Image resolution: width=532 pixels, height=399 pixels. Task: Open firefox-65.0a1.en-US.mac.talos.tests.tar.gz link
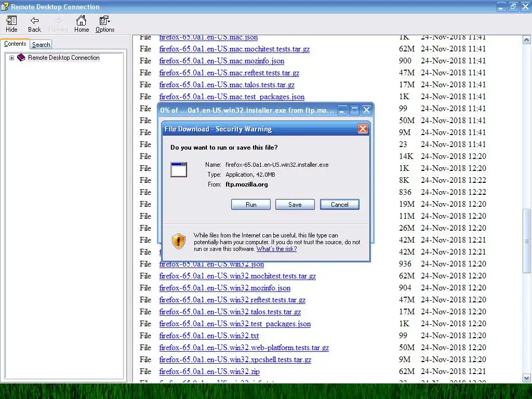tap(227, 85)
